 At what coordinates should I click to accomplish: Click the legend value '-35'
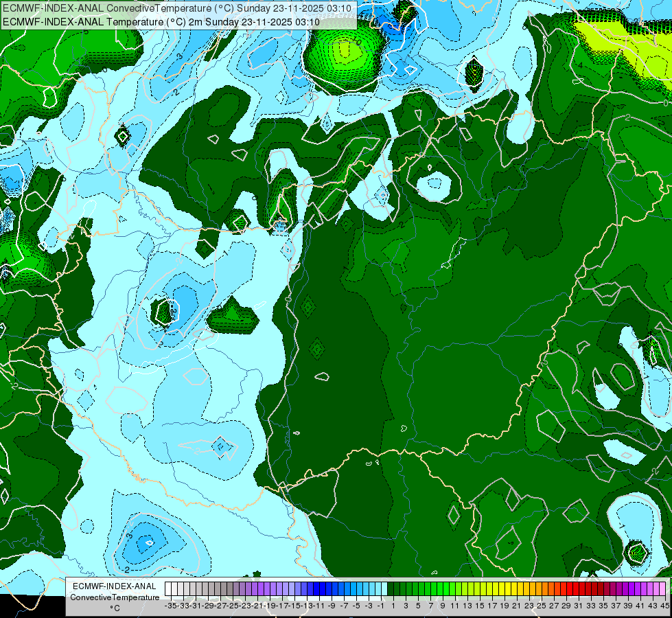[x=170, y=606]
